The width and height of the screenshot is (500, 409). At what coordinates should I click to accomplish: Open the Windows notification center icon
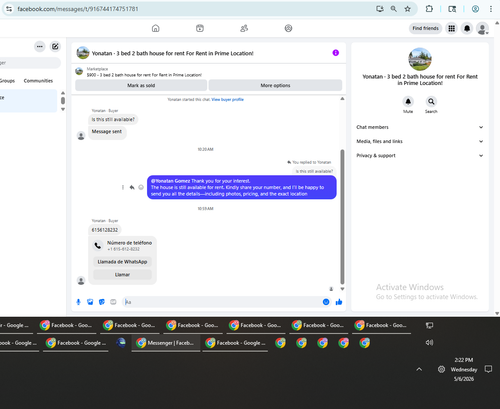tap(488, 369)
